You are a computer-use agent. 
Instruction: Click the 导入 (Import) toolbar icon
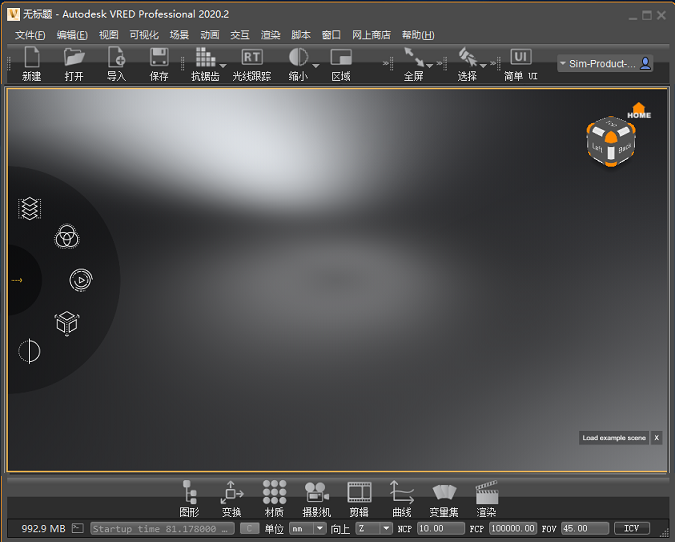click(x=116, y=64)
